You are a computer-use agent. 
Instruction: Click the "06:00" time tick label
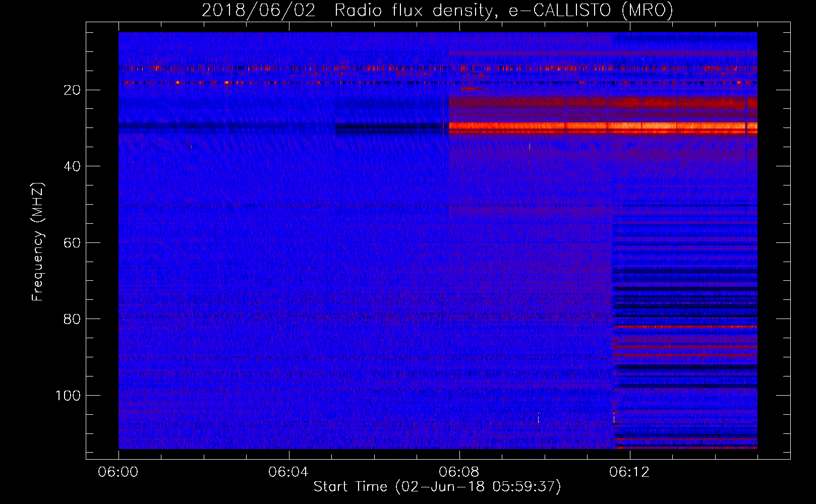click(x=119, y=472)
